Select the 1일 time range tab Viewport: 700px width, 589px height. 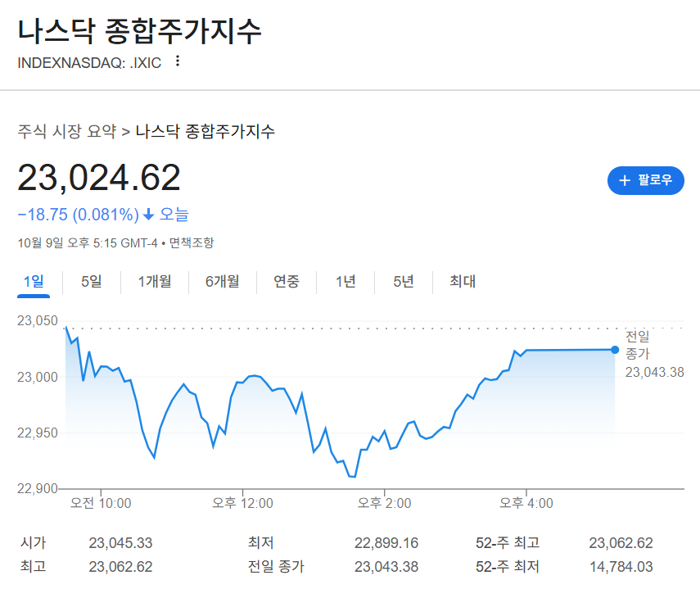click(33, 281)
